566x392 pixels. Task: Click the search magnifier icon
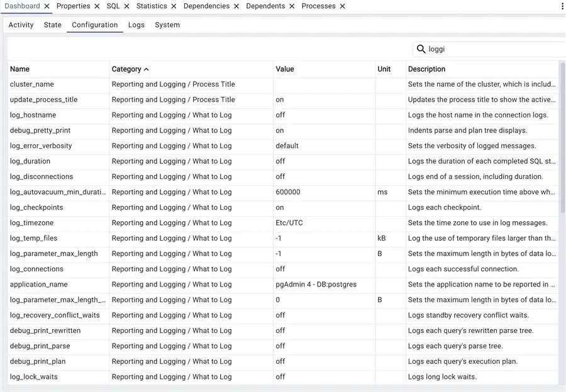(x=421, y=48)
